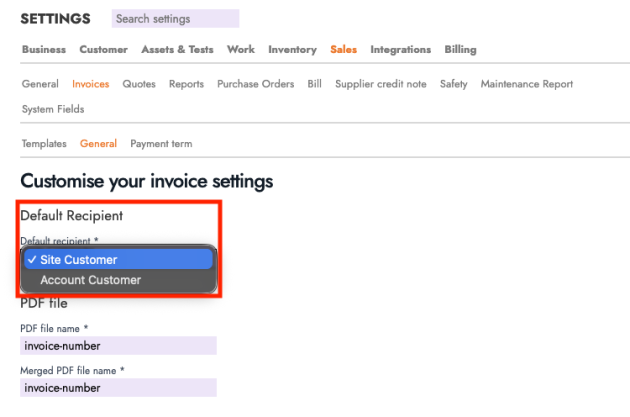Click the Search settings field
Screen dimensions: 630x417
175,19
